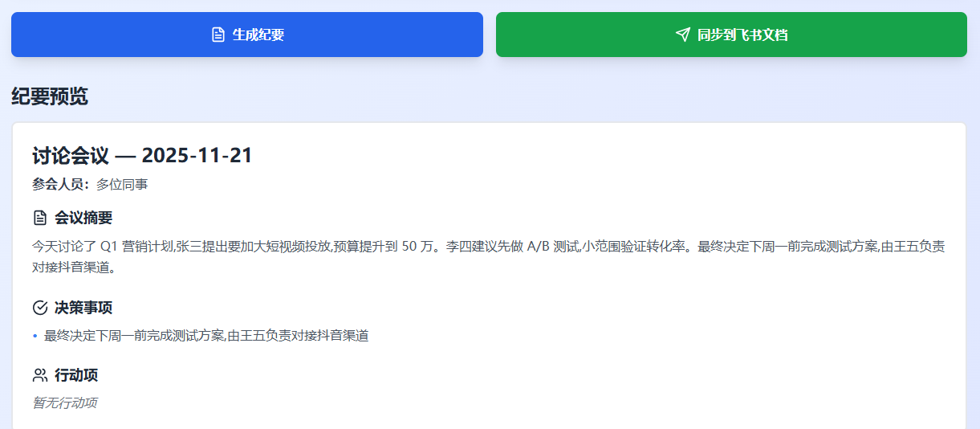Click the 暂无行动项 placeholder text

(65, 402)
